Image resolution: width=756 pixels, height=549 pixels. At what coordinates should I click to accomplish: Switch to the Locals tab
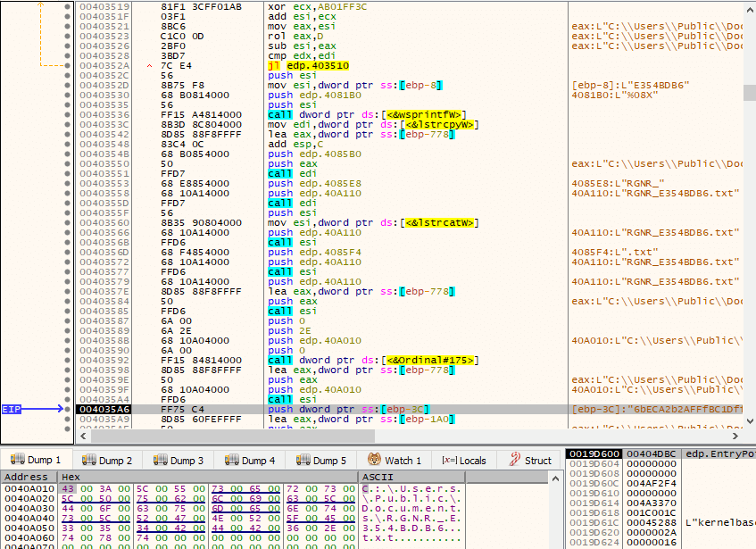tap(464, 461)
